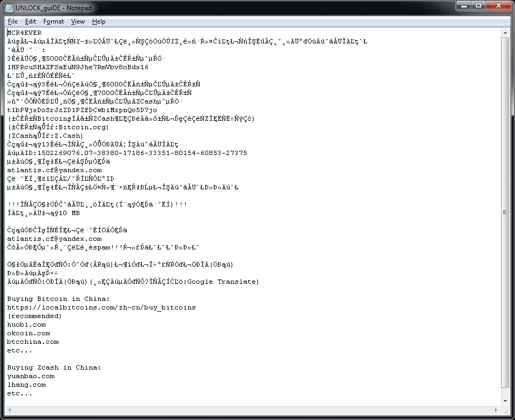
Task: Click the line mentioning Google Translate
Action: pos(133,282)
